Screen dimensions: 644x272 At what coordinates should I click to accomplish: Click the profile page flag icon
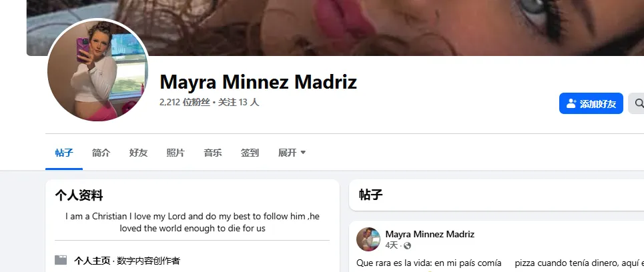[x=61, y=260]
